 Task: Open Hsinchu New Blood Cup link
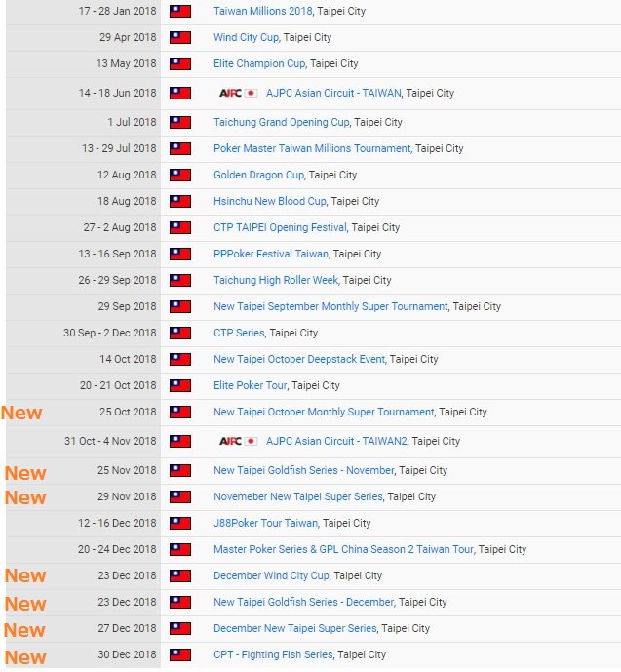pyautogui.click(x=270, y=201)
